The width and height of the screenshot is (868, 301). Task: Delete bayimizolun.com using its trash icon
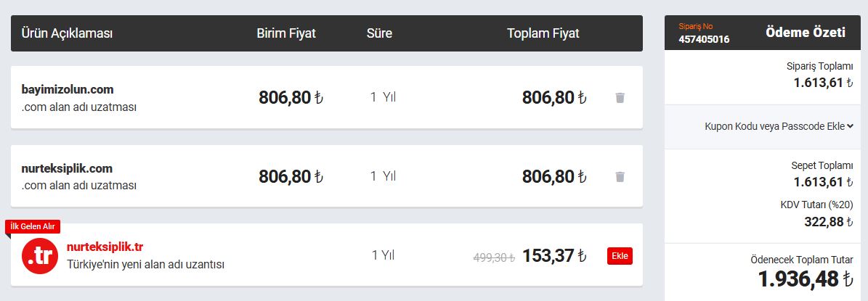(620, 98)
